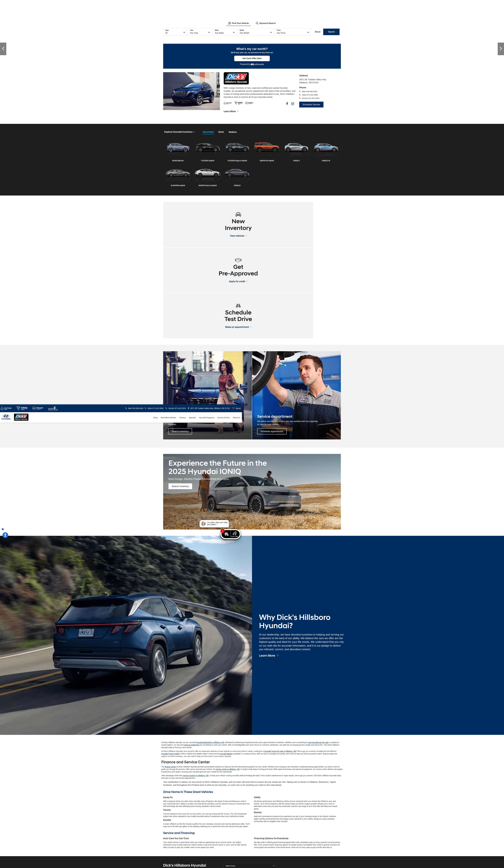Image resolution: width=504 pixels, height=868 pixels.
Task: Click the previous slide arrow on the left edge
Action: point(3,49)
